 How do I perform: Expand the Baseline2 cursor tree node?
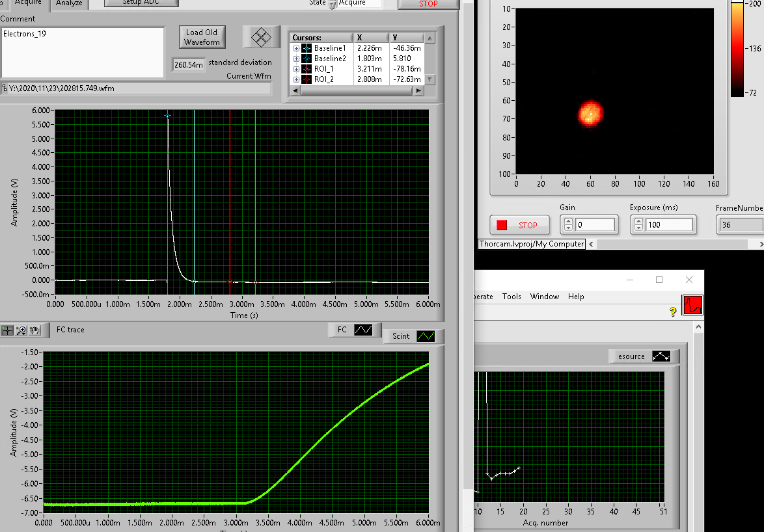pyautogui.click(x=297, y=59)
